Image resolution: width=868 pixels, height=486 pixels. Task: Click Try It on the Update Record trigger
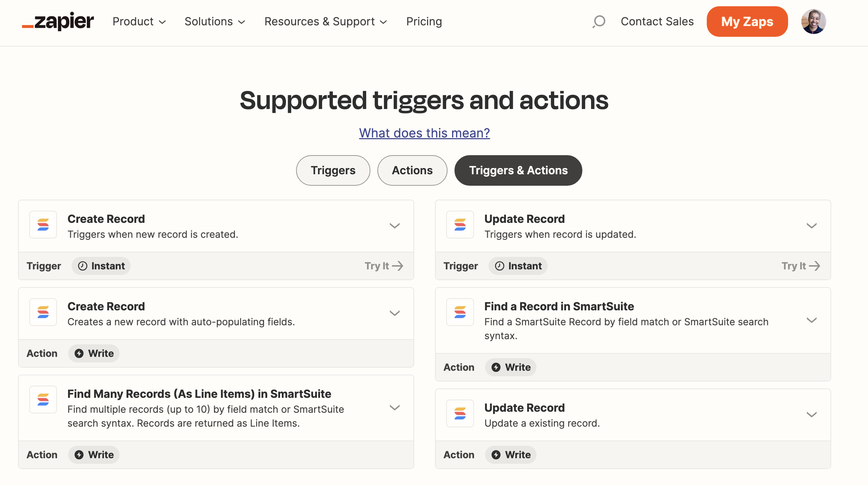point(801,266)
